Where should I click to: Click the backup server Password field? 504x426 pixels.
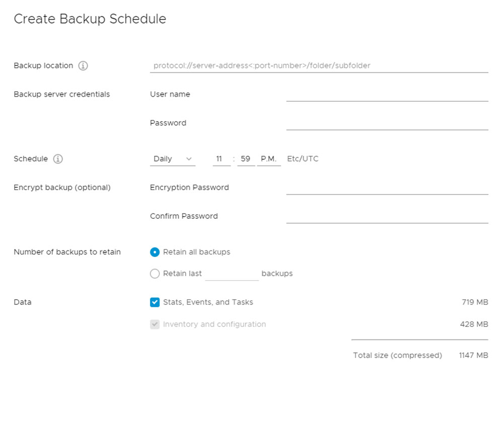(x=387, y=123)
